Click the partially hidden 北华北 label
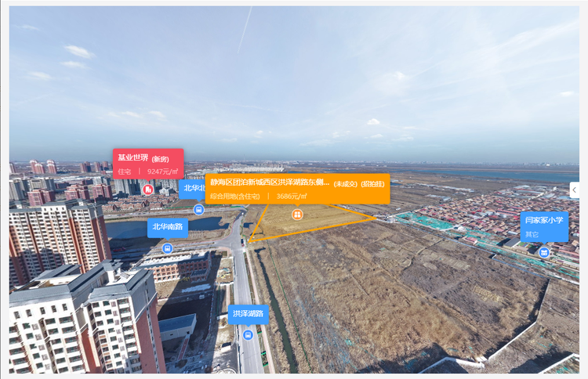 click(191, 188)
